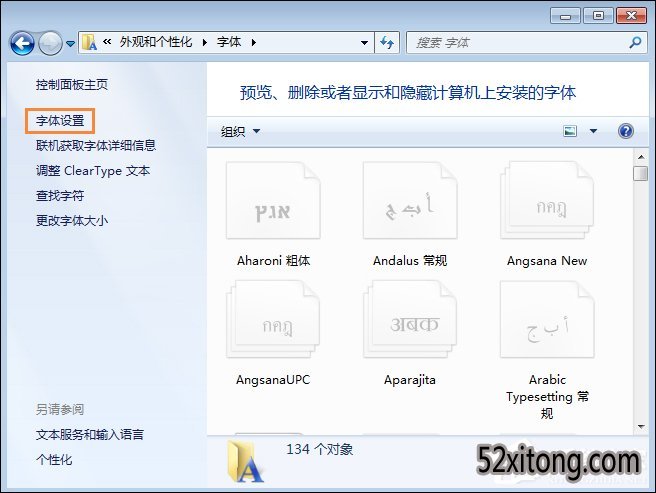Open the 组织 dropdown menu

240,131
